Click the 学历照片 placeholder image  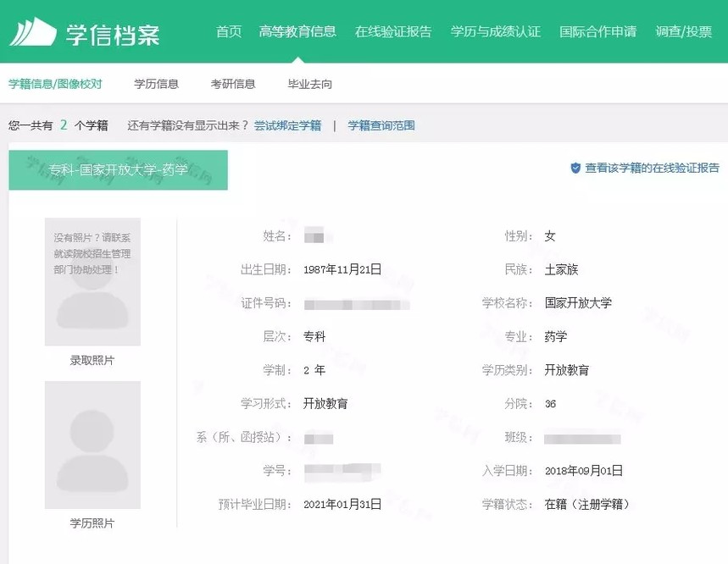(92, 445)
